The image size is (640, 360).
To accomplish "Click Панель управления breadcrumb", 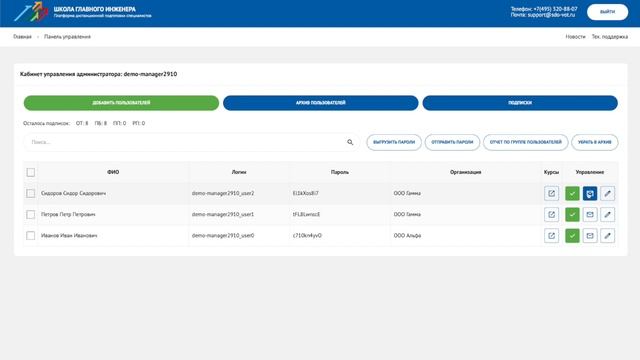I will (67, 37).
